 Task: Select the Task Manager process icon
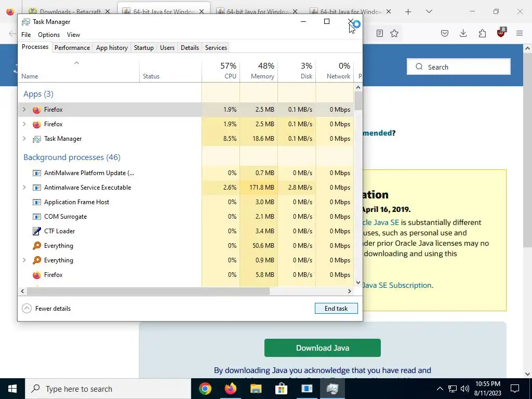[x=37, y=139]
